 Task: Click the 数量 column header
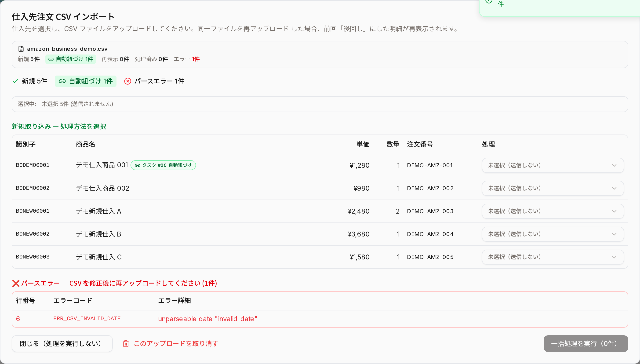(x=393, y=145)
